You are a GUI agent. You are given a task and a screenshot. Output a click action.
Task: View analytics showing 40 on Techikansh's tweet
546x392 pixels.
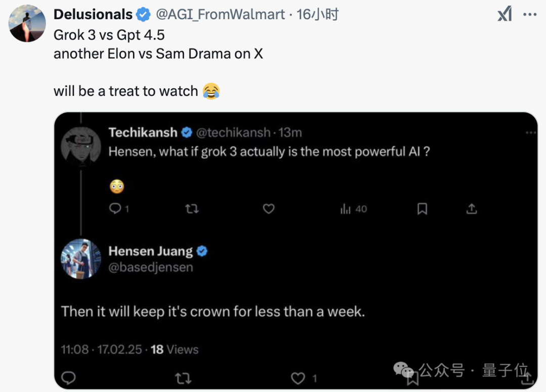pos(353,209)
